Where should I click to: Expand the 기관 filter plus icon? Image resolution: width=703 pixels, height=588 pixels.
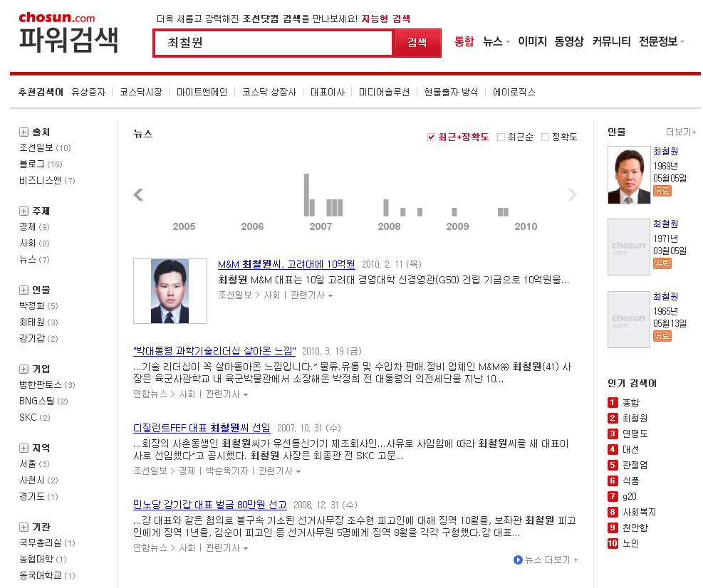pos(24,527)
